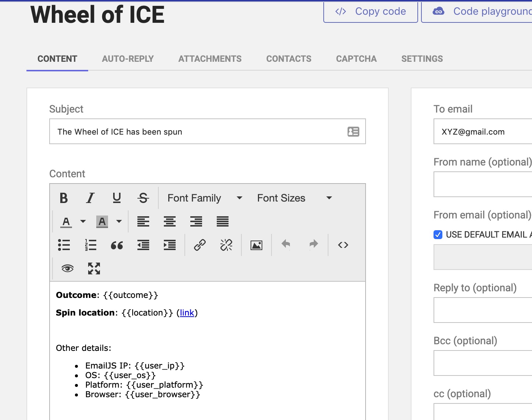Expand the Font Sizes dropdown
This screenshot has width=532, height=420.
[x=294, y=198]
